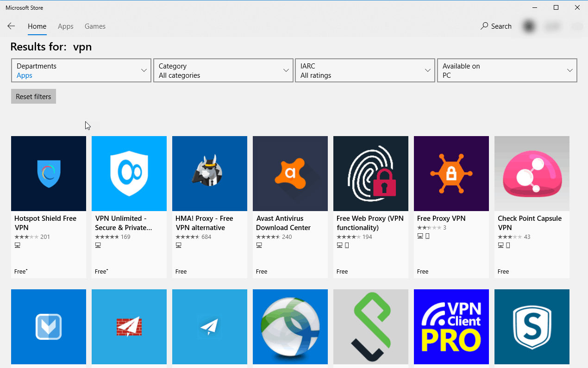Click the Free price under Check Point Capsule
This screenshot has height=368, width=588.
503,272
